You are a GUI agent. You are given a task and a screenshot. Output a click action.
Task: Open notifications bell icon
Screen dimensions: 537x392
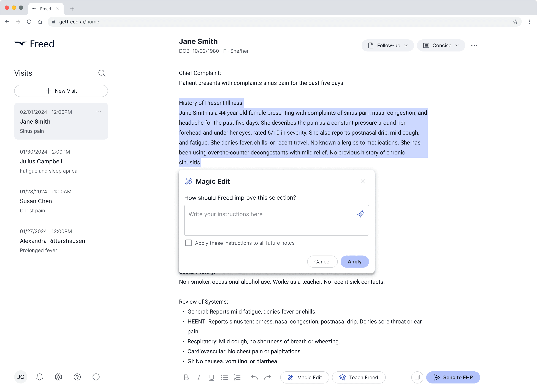pos(40,377)
